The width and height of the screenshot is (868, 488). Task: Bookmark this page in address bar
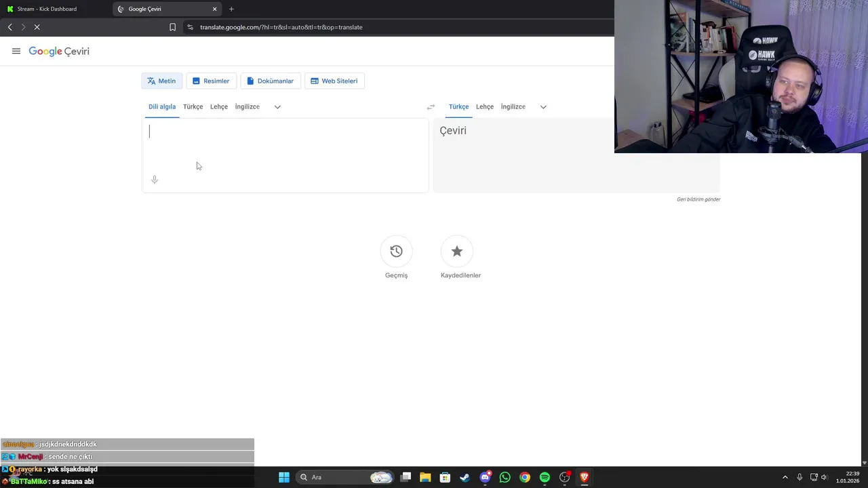tap(172, 27)
